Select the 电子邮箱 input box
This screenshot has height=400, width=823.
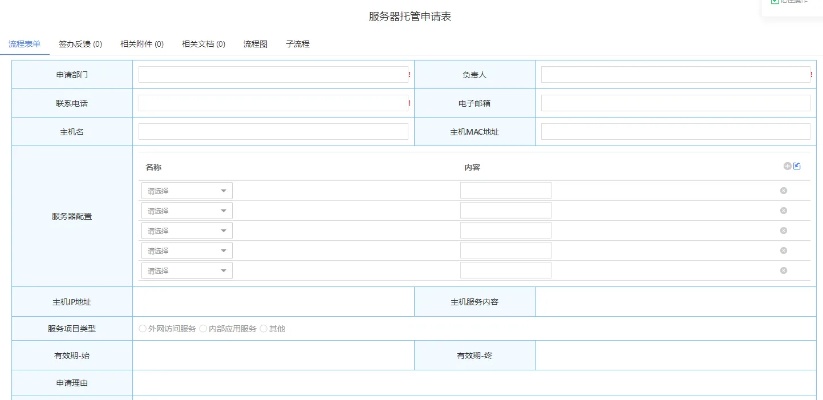[x=676, y=103]
